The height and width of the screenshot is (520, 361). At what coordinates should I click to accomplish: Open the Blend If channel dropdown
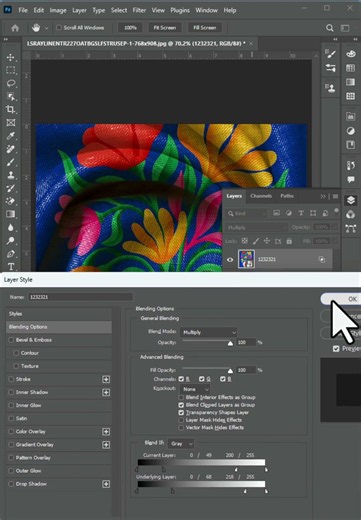(181, 444)
